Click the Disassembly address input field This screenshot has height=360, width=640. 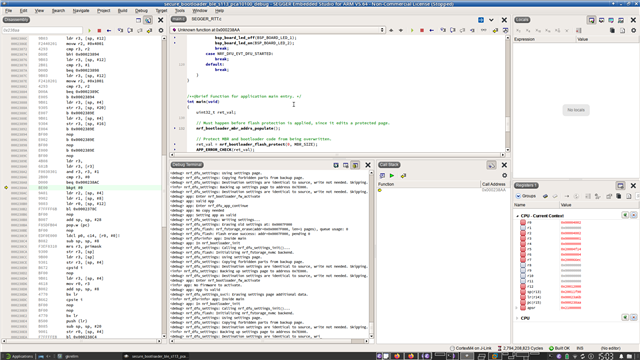point(42,30)
